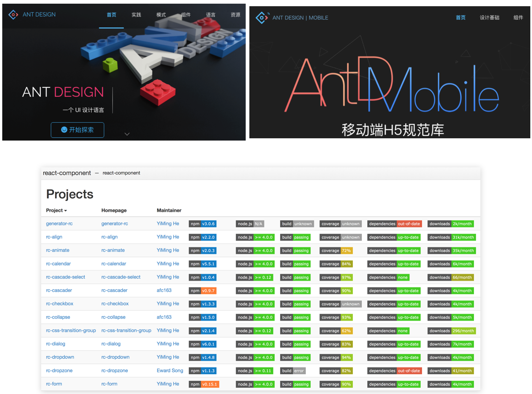Click downloads 296/month badge

click(452, 331)
